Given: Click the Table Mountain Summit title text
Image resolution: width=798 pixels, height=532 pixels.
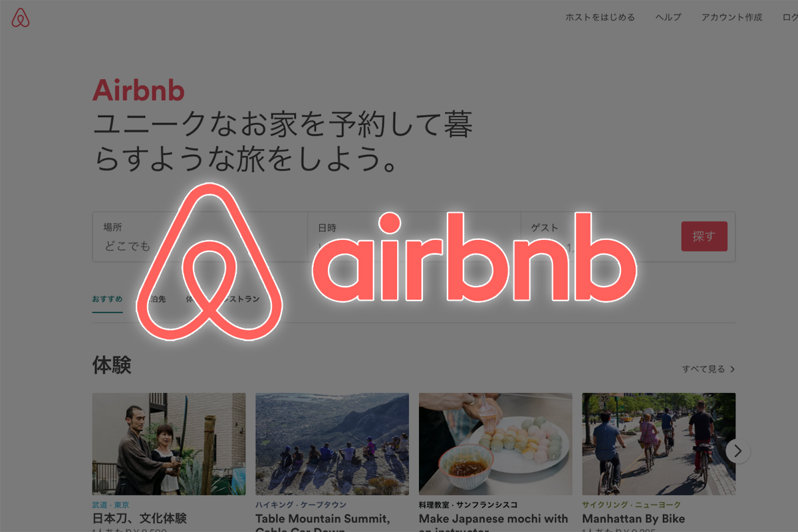Looking at the screenshot, I should pyautogui.click(x=323, y=519).
